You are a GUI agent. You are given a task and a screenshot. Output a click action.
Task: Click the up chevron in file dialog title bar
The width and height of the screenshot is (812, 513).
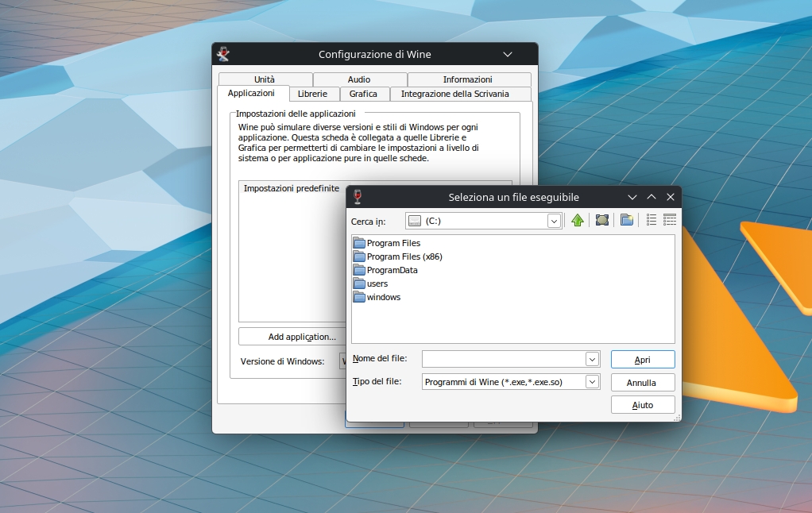tap(652, 197)
